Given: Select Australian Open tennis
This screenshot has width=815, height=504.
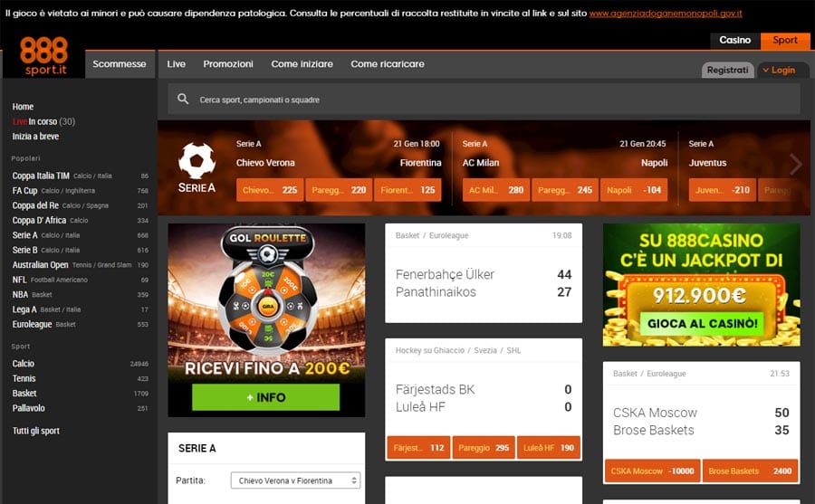Looking at the screenshot, I should tap(80, 264).
